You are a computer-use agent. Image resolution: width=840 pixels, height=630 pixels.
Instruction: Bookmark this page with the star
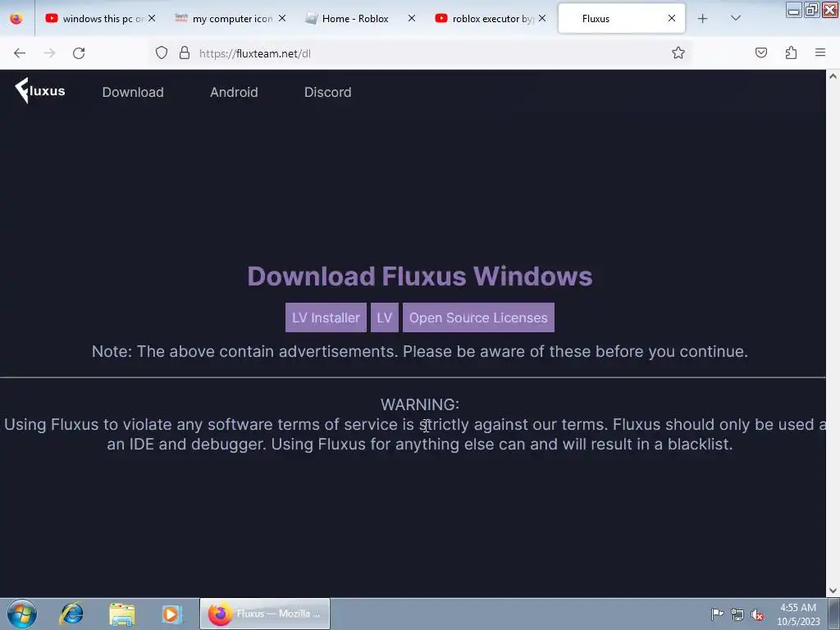pyautogui.click(x=678, y=52)
